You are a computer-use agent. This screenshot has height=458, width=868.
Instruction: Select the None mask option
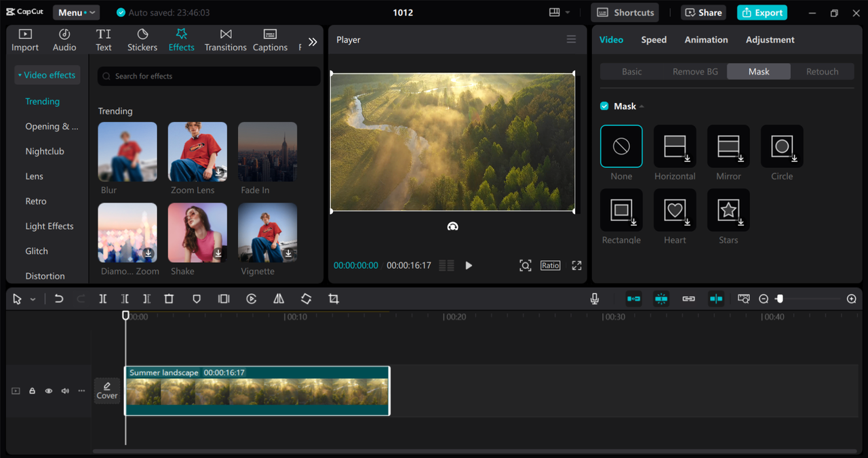point(621,146)
